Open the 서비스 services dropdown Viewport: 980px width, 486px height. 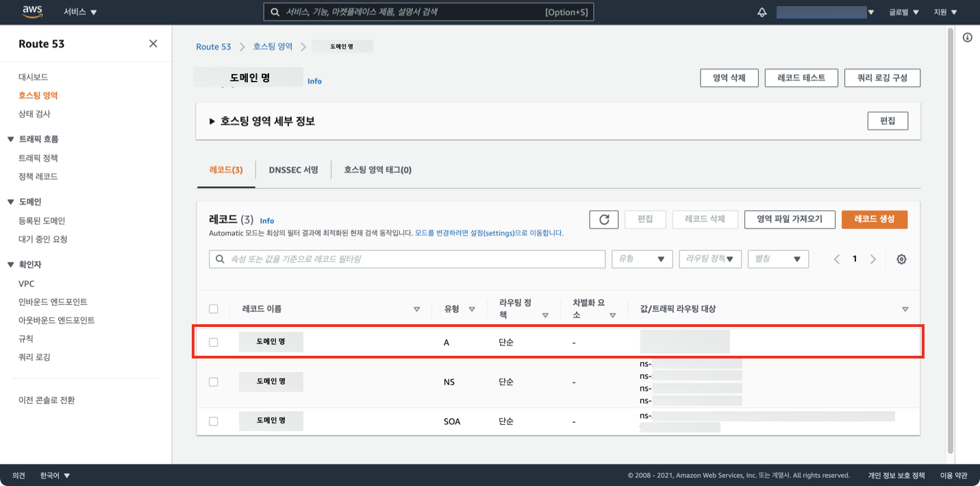(x=80, y=12)
